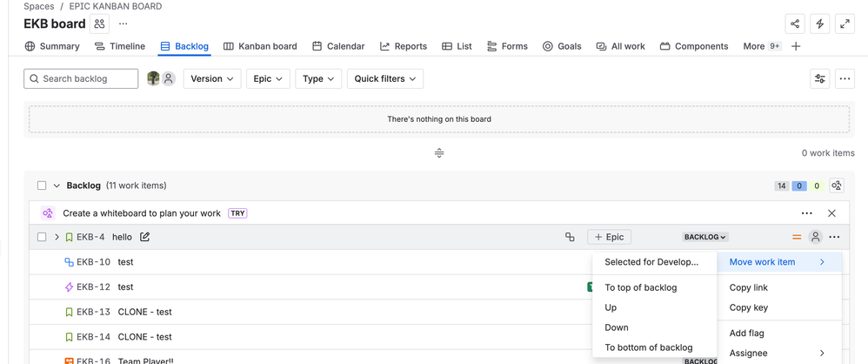Viewport: 868px width, 364px height.
Task: Open the All work tab
Action: 620,46
